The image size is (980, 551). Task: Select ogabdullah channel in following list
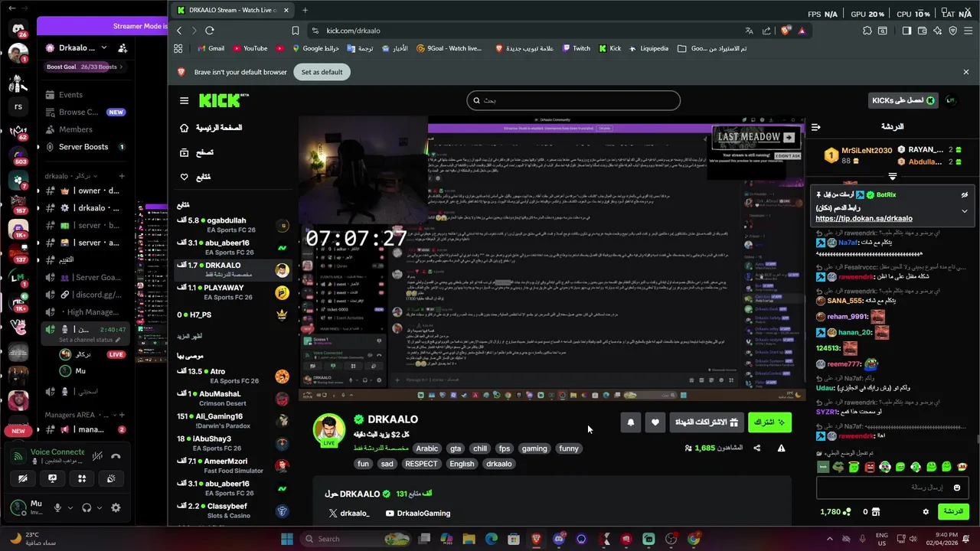coord(233,225)
